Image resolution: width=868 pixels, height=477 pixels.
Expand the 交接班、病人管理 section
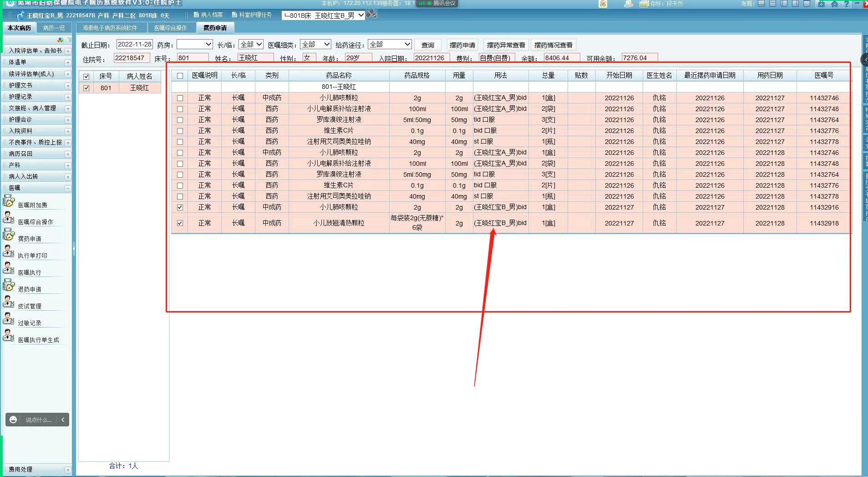[x=68, y=108]
